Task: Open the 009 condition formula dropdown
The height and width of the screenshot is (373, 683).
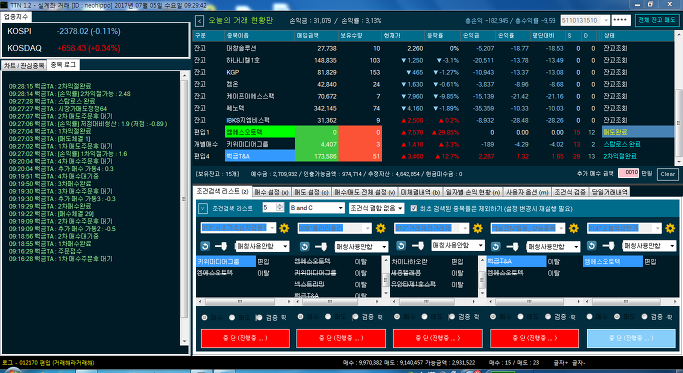Action: (x=335, y=227)
